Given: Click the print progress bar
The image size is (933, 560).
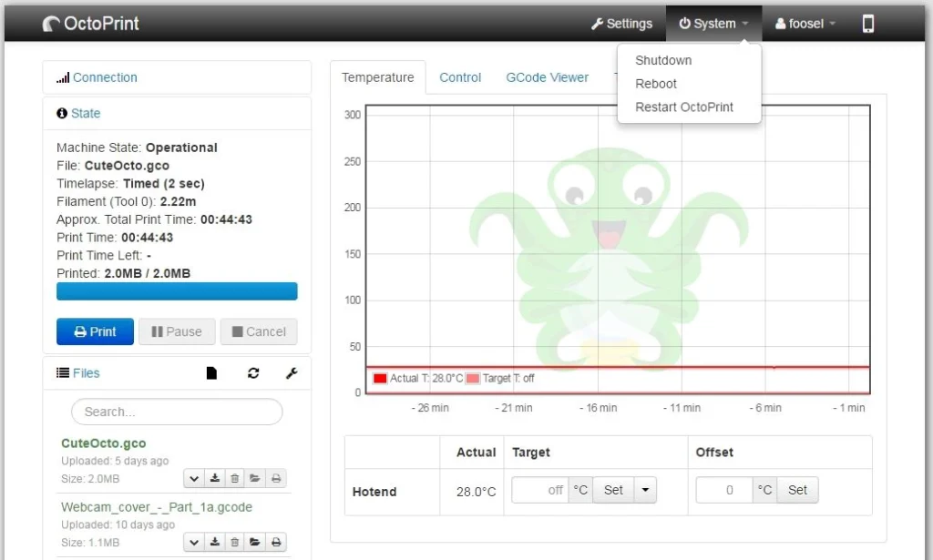Looking at the screenshot, I should [x=177, y=291].
